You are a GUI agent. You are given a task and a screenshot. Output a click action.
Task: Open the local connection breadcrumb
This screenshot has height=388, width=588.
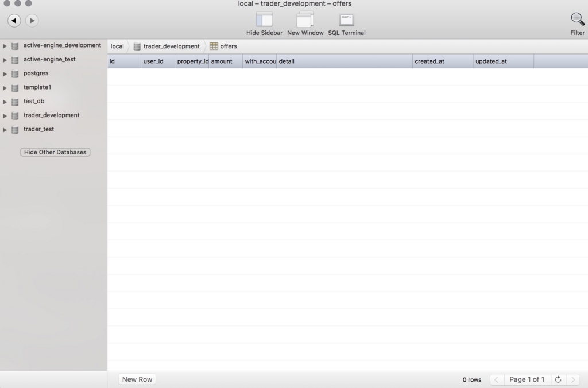117,46
